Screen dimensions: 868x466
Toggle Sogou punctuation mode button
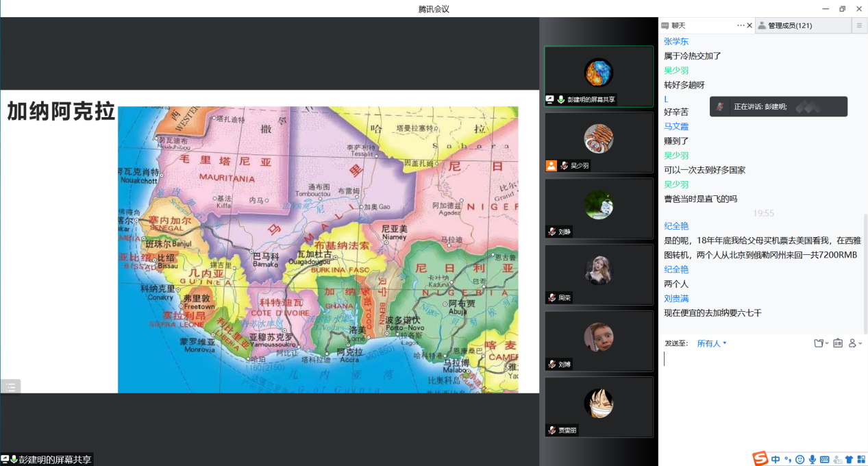(788, 459)
